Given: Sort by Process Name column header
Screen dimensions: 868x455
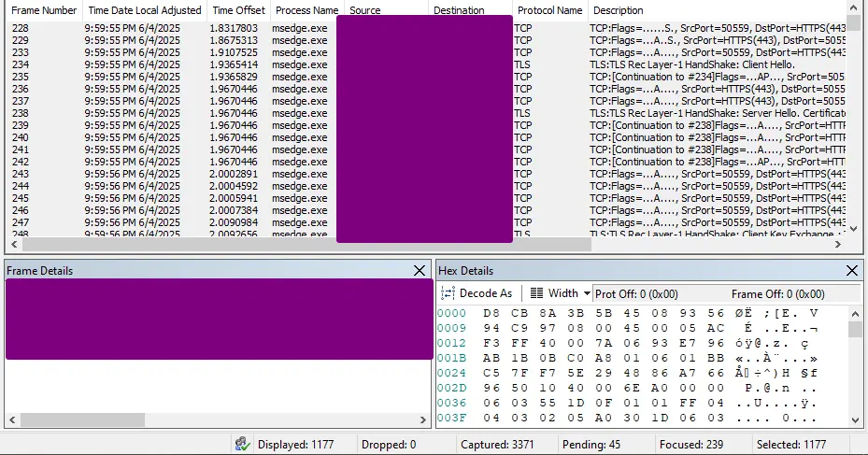Looking at the screenshot, I should coord(306,10).
